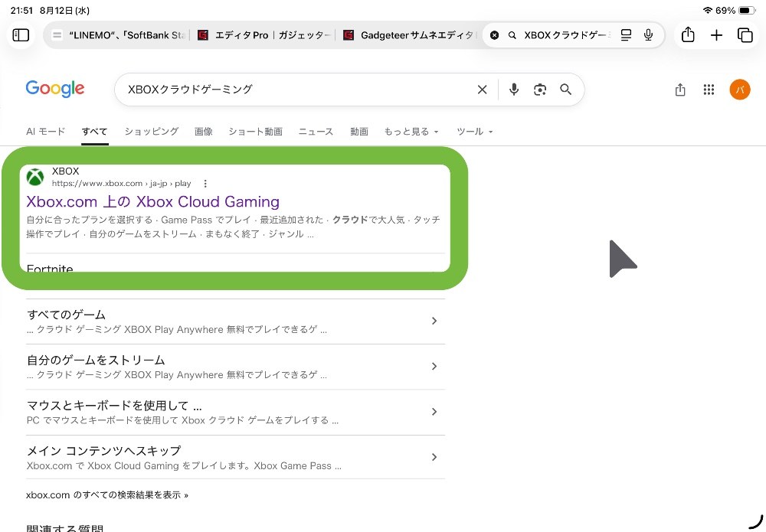Viewport: 766px width, 532px height.
Task: Tap the Wi-Fi status icon
Action: tap(707, 10)
